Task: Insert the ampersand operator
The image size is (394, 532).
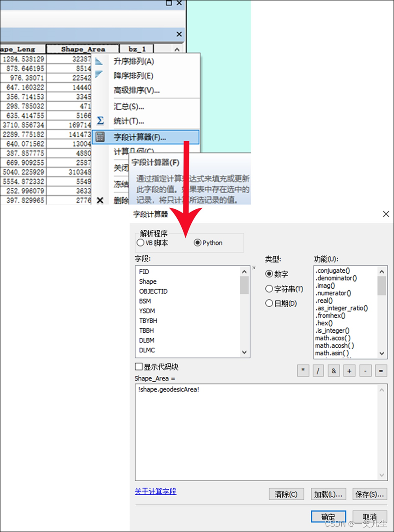Action: pyautogui.click(x=334, y=371)
